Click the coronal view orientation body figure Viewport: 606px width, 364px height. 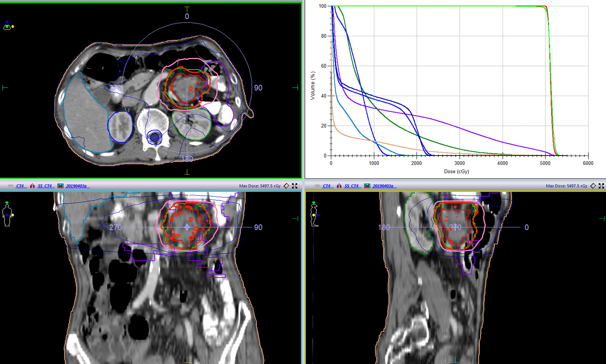coord(7,214)
